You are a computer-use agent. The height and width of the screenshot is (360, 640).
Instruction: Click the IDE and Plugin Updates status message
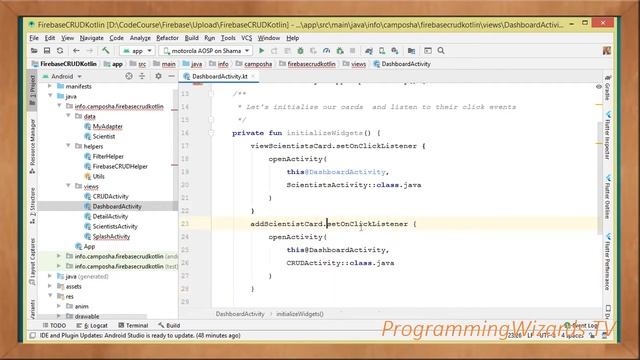coord(140,336)
